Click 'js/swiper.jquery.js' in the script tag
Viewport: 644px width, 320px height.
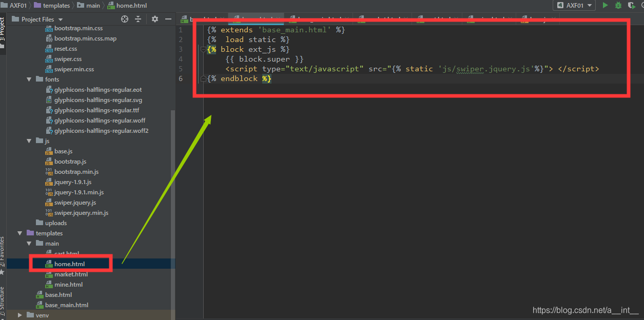click(486, 69)
